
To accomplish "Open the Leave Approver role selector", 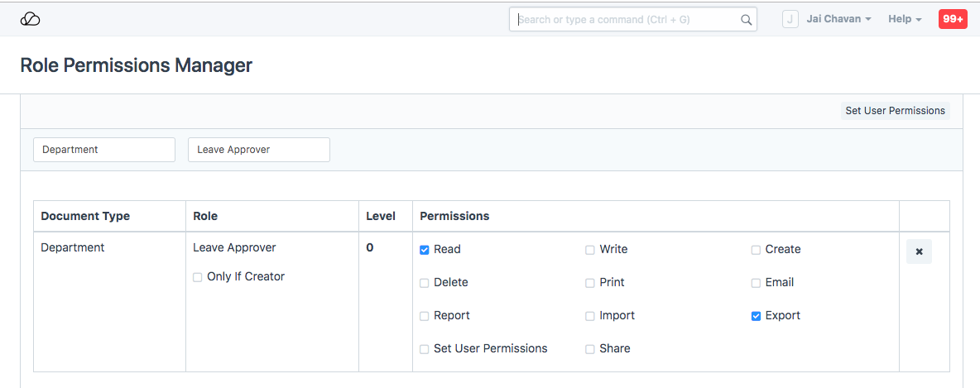I will point(259,150).
